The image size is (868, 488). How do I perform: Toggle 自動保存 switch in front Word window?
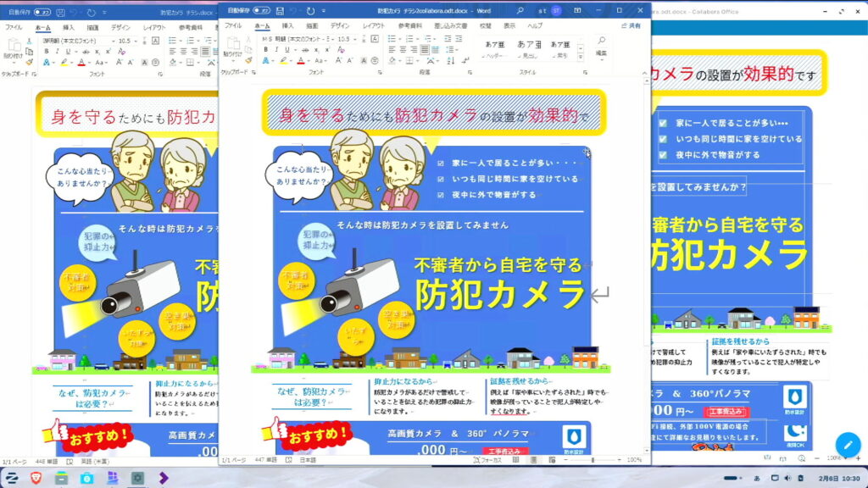pyautogui.click(x=262, y=10)
